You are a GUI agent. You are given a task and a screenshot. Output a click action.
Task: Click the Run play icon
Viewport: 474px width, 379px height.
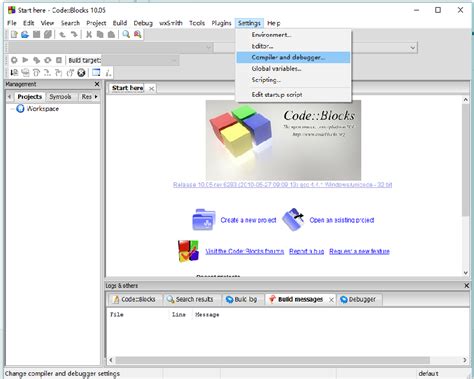25,60
